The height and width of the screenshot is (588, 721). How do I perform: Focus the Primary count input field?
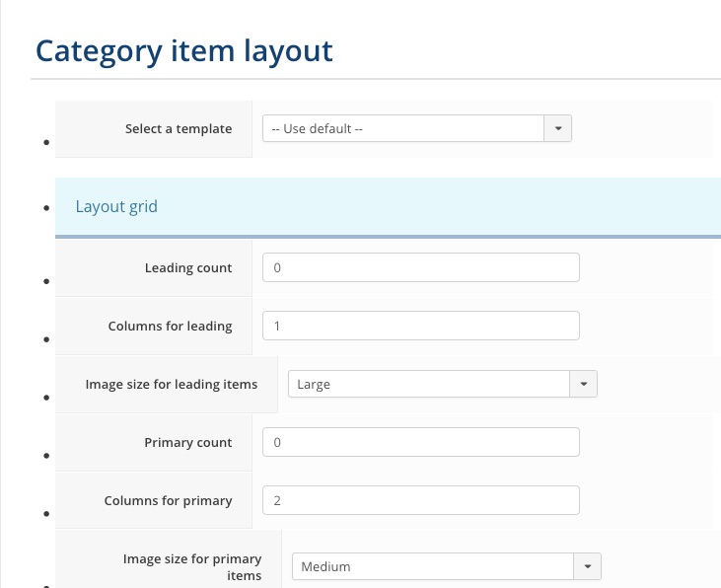click(421, 442)
